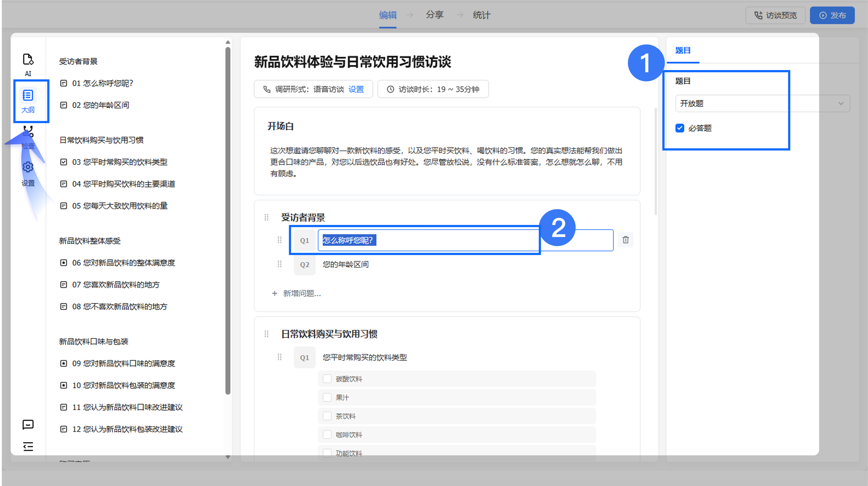Jump to outline item 07 您喜欢新品饮料的地方
Viewport: 868px width, 486px height.
click(116, 285)
